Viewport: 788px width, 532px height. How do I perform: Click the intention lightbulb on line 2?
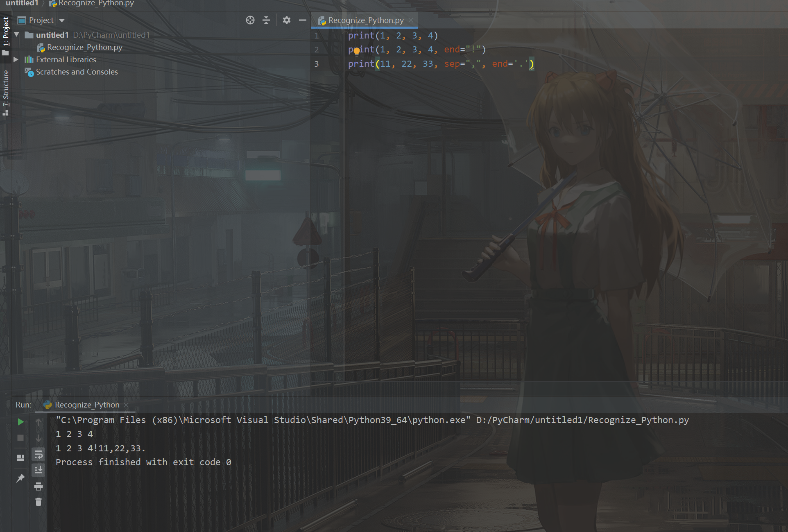(x=357, y=51)
